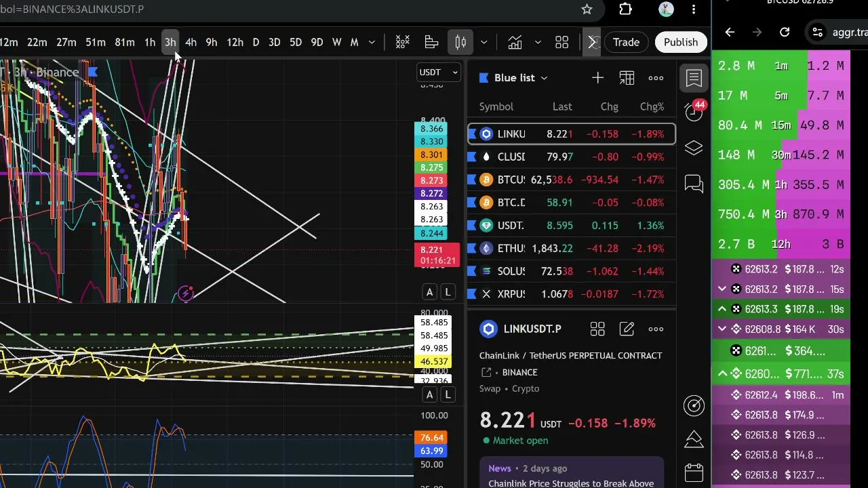Open alerts sidebar icon with 44 badge
This screenshot has height=488, width=868.
694,113
